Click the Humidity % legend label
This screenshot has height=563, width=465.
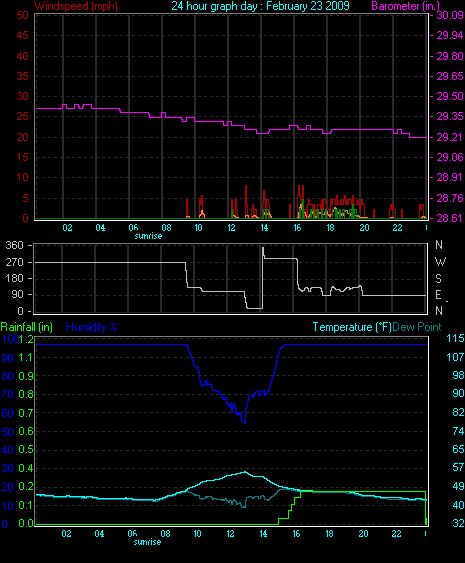coord(92,327)
